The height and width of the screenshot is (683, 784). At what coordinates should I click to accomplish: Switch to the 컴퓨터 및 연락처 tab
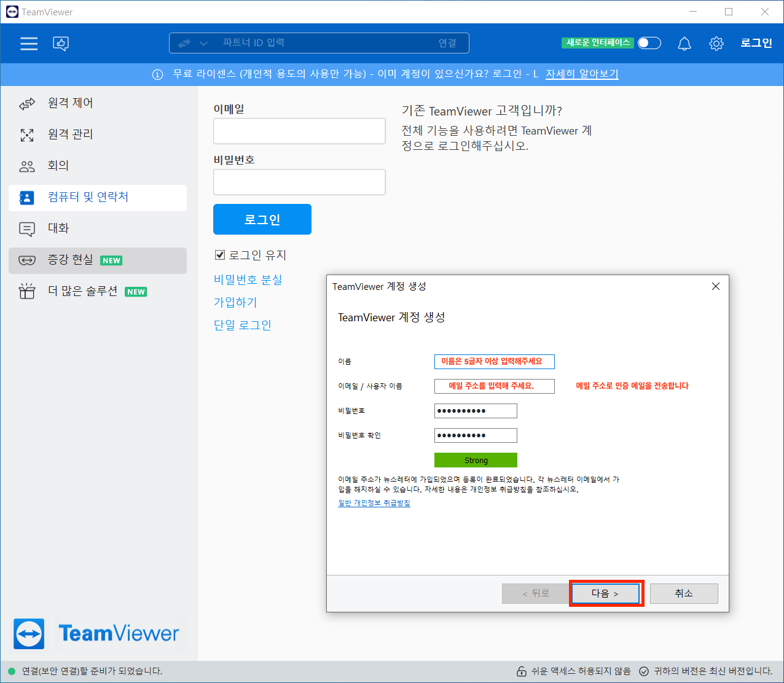(27, 198)
